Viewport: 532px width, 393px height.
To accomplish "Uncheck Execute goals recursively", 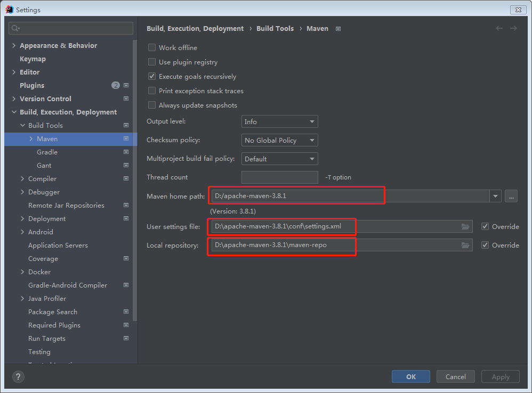I will tap(152, 77).
